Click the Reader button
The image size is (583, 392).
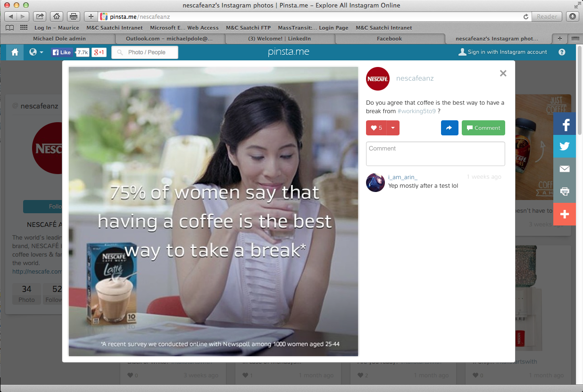point(547,17)
